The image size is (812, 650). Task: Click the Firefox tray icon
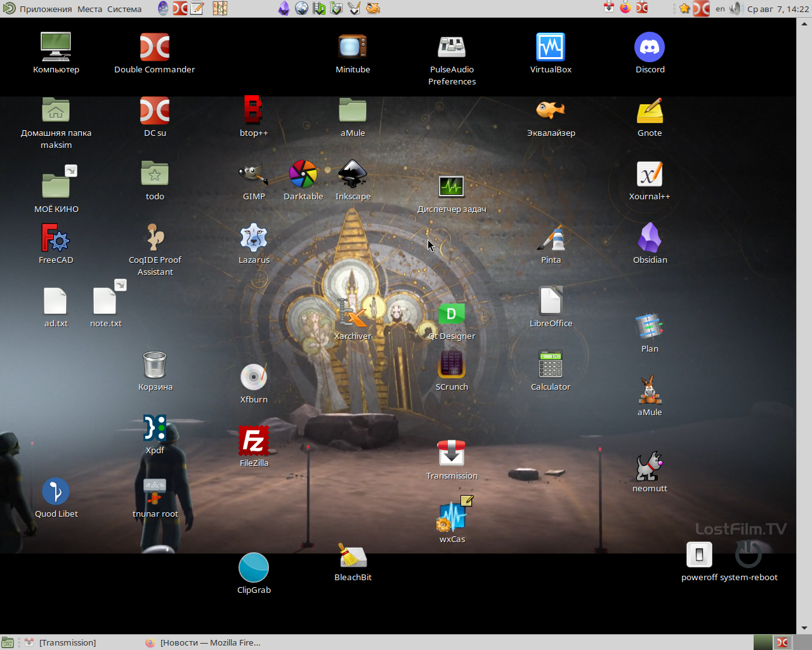[x=625, y=8]
